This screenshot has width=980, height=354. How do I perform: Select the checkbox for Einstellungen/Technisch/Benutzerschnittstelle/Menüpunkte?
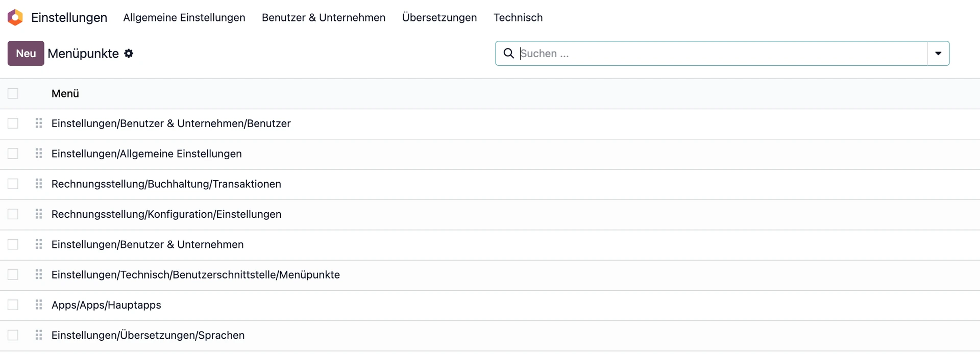(13, 274)
